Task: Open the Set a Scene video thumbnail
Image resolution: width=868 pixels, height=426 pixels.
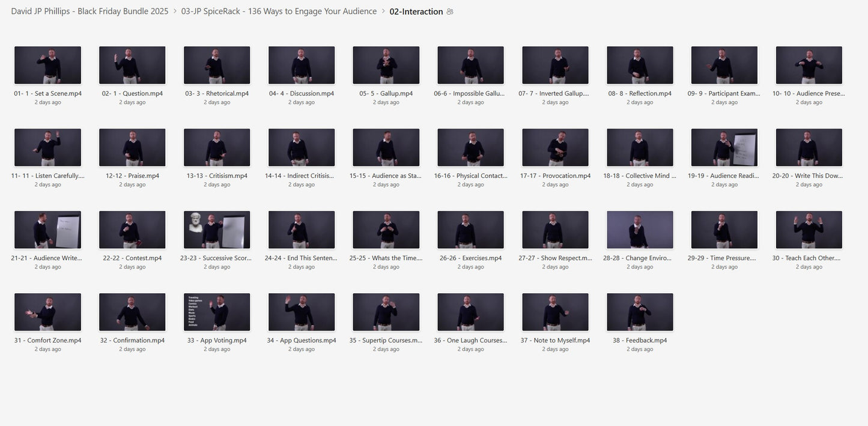Action: coord(47,65)
